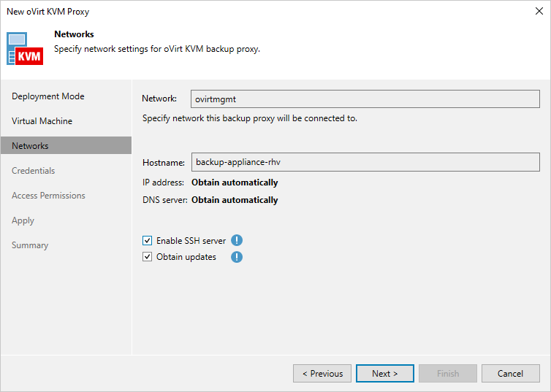The image size is (551, 392).
Task: Select the Networks step in sidebar
Action: coord(30,146)
